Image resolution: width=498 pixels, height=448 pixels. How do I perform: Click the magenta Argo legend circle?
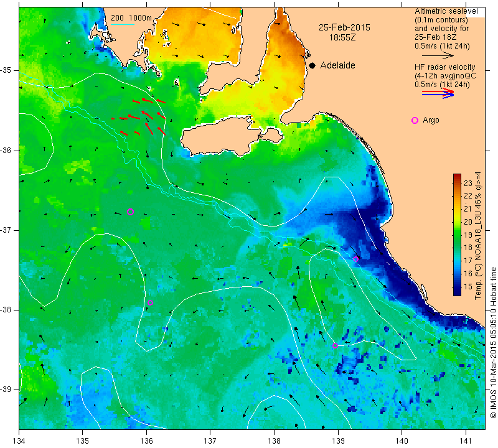[x=415, y=120]
